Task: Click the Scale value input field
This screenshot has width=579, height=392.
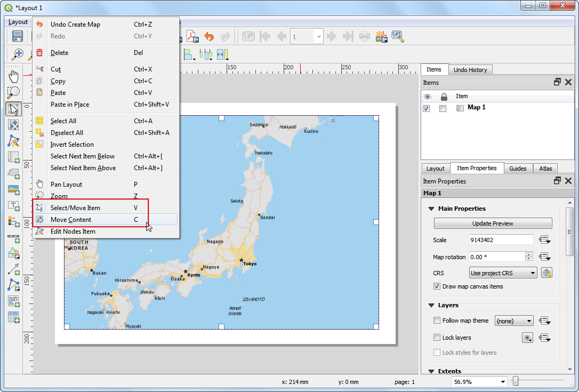Action: (x=501, y=240)
